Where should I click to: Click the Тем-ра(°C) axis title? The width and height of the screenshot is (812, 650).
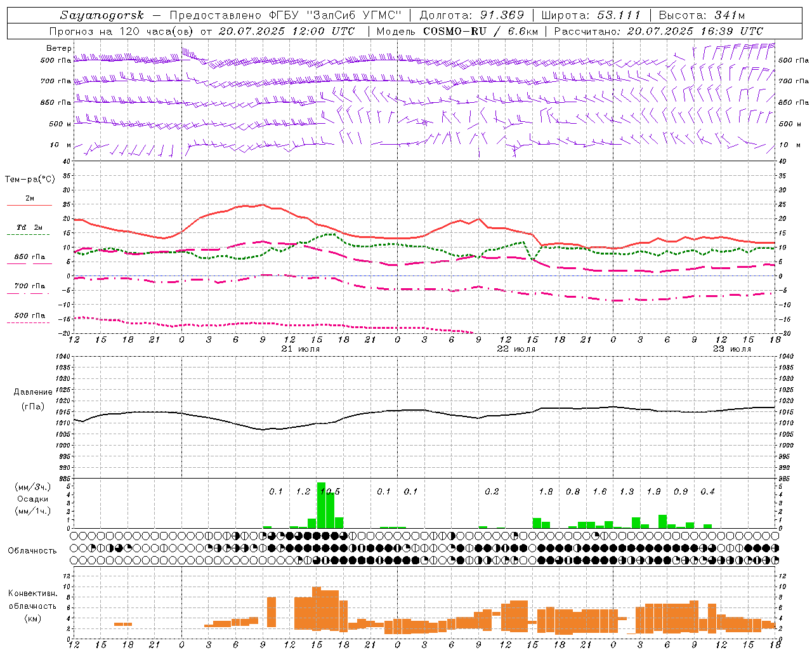tap(30, 180)
